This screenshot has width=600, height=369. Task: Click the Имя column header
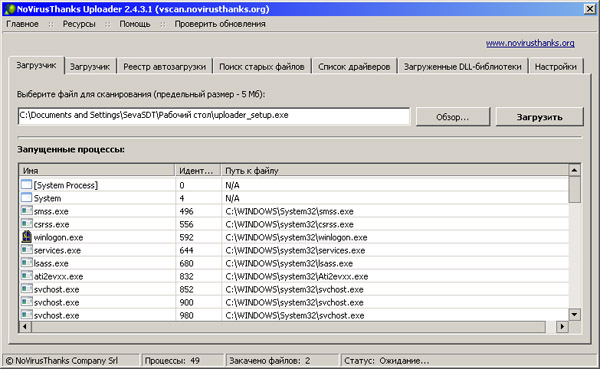(97, 170)
